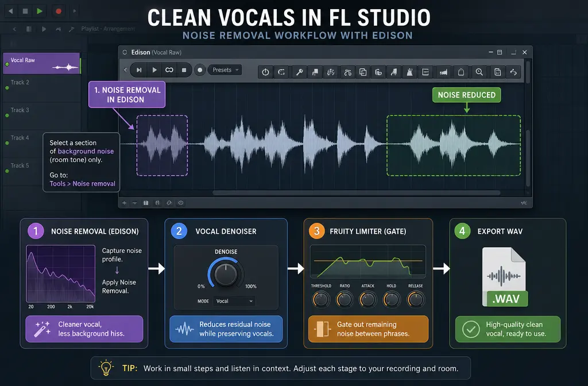Viewport: 588px width, 386px height.
Task: Click the THRESHOLD knob in Fruity Limiter
Action: 321,300
